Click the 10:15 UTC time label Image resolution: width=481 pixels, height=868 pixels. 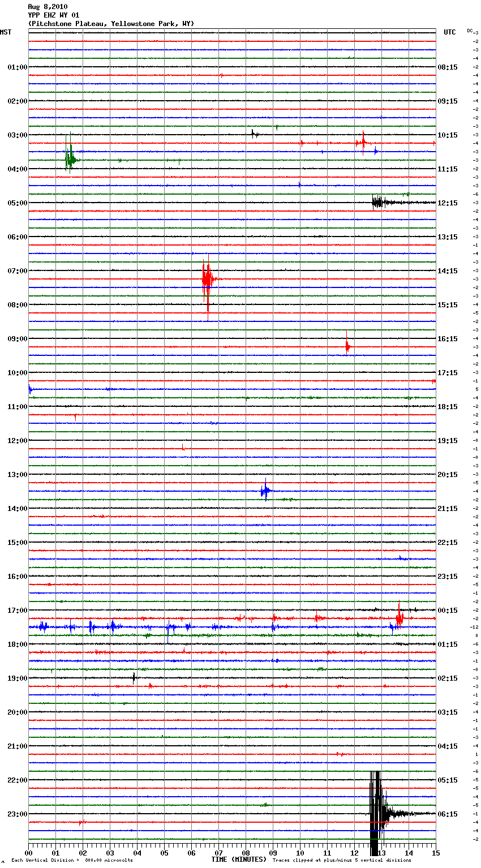coord(448,135)
